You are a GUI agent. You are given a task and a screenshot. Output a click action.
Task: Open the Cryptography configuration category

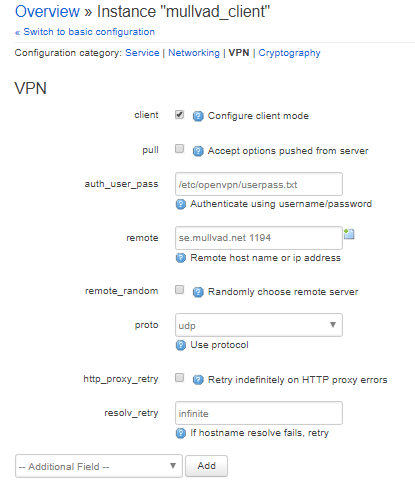[289, 53]
